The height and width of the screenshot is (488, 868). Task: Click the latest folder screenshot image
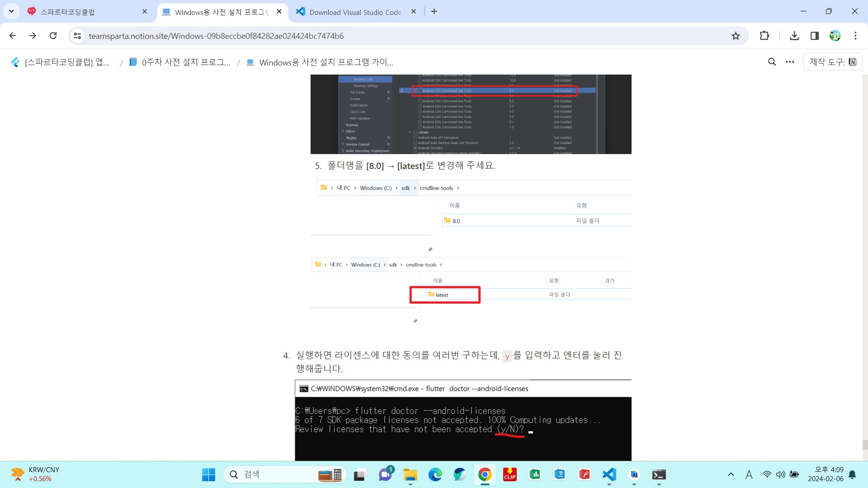[x=471, y=291]
